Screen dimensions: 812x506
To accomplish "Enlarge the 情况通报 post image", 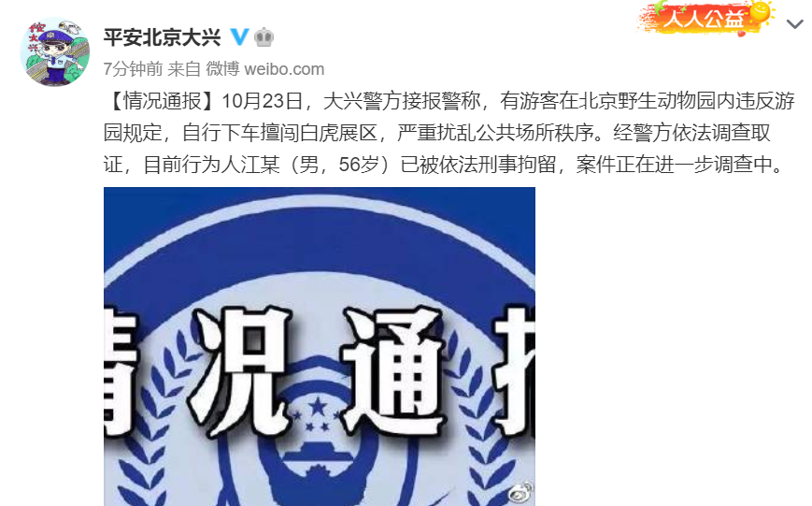I will [320, 346].
